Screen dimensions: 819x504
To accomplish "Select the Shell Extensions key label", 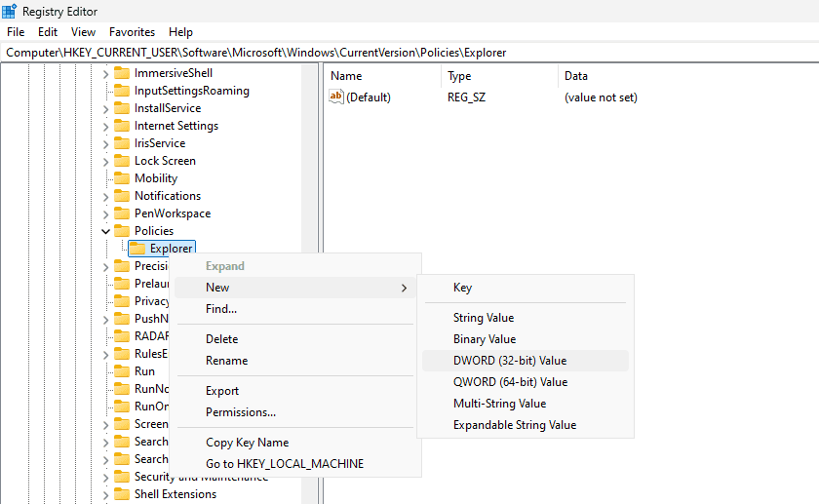I will click(x=175, y=494).
